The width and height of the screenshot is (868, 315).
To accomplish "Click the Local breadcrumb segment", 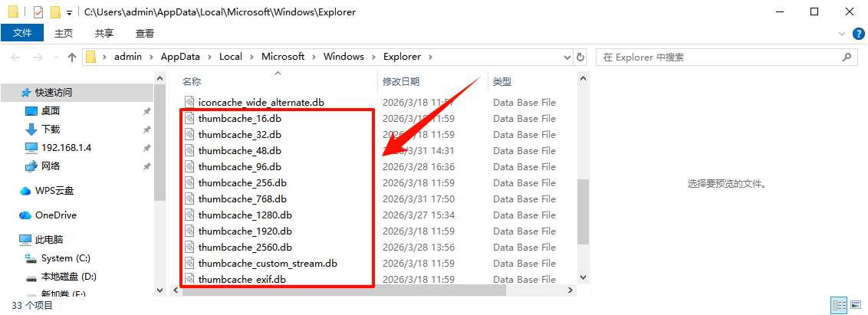I will tap(231, 57).
